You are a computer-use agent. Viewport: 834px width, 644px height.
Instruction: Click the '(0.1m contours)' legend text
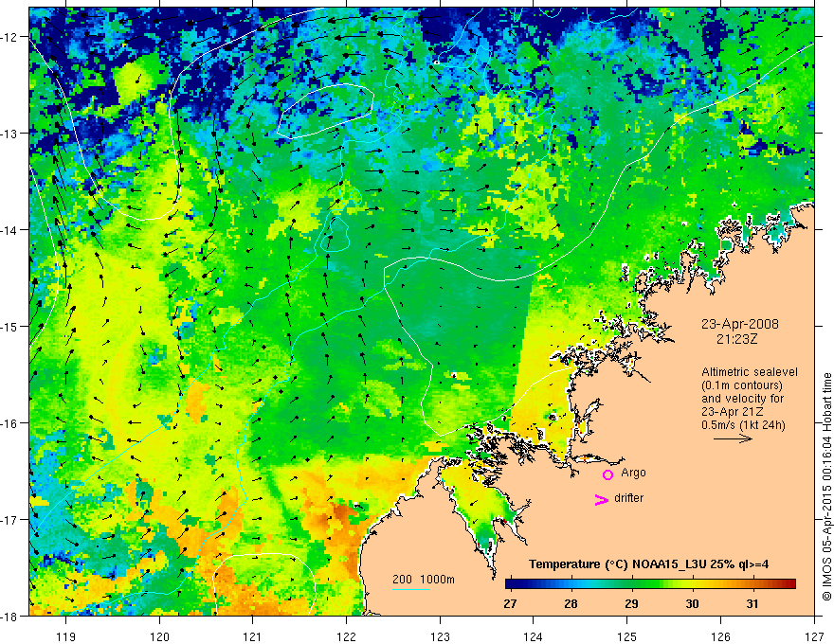(x=742, y=385)
